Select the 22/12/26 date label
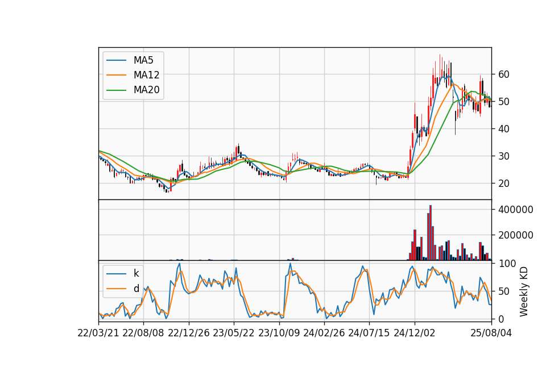Viewport: 546px width, 392px height. pos(189,333)
